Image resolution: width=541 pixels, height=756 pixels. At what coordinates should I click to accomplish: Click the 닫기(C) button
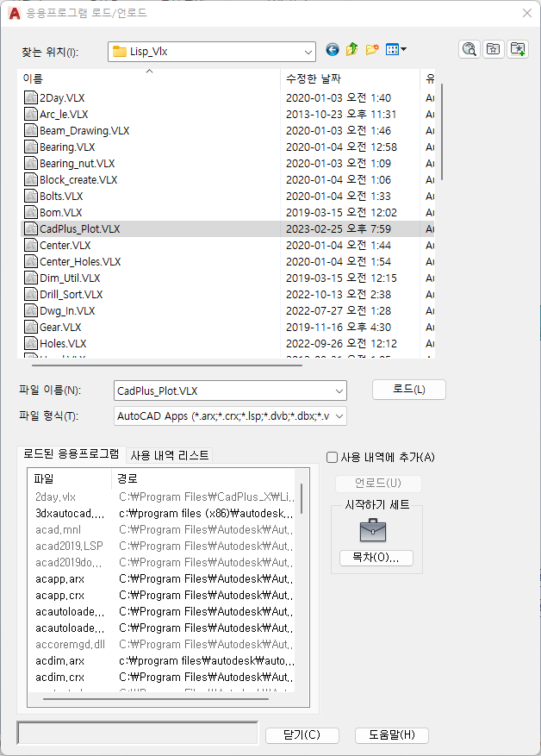point(302,734)
